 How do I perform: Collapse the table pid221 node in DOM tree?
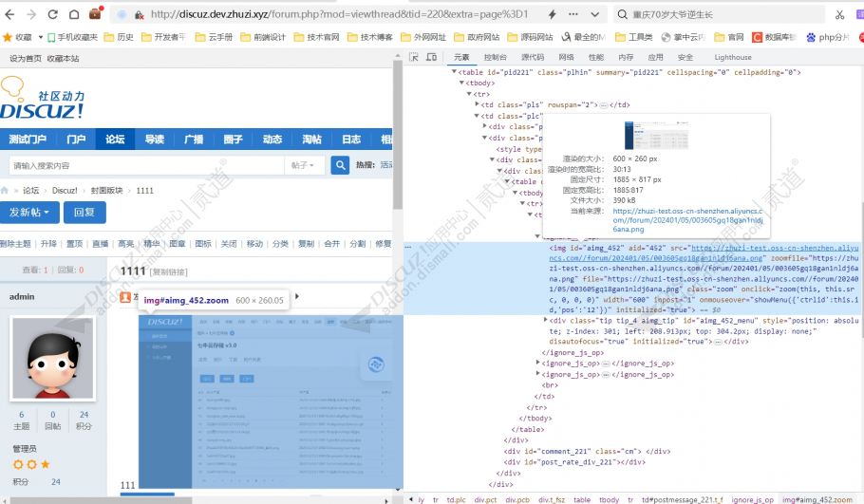click(x=454, y=72)
